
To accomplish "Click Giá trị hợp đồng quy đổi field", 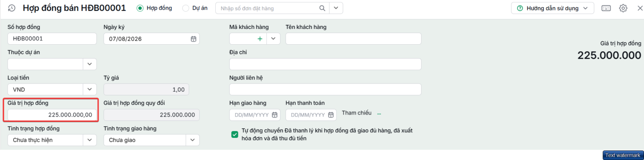I will 151,115.
